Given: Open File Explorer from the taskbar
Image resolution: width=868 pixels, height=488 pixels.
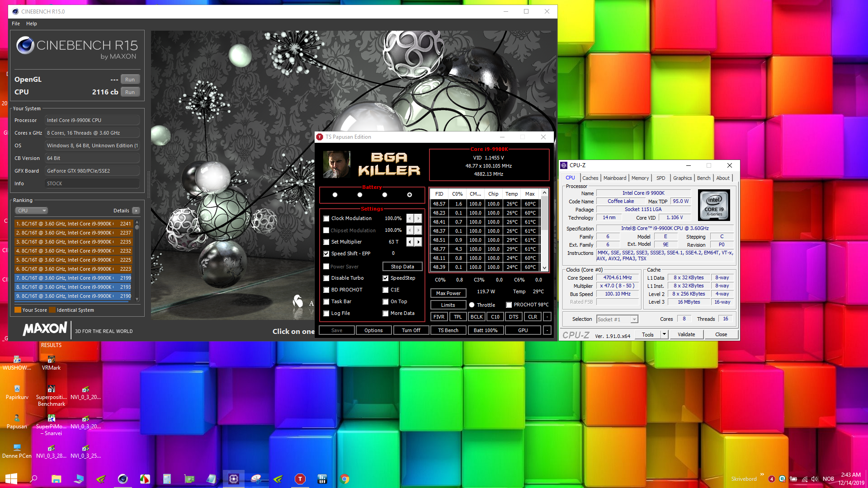Looking at the screenshot, I should 56,479.
